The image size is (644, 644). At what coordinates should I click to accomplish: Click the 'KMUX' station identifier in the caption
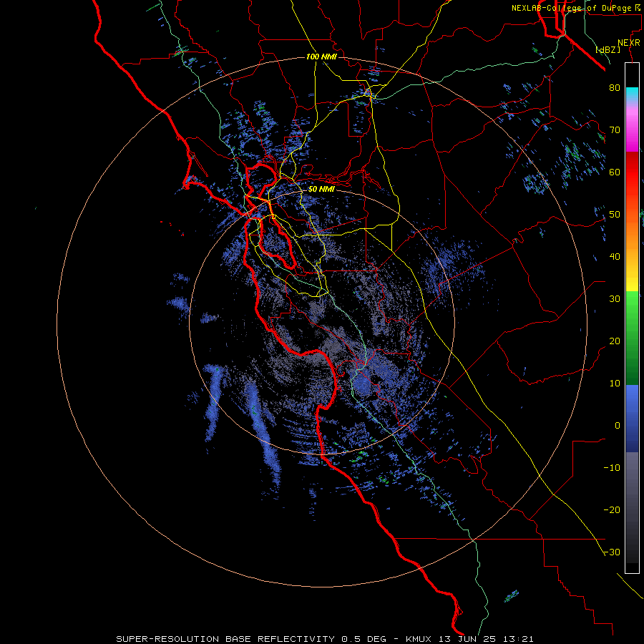coord(419,639)
